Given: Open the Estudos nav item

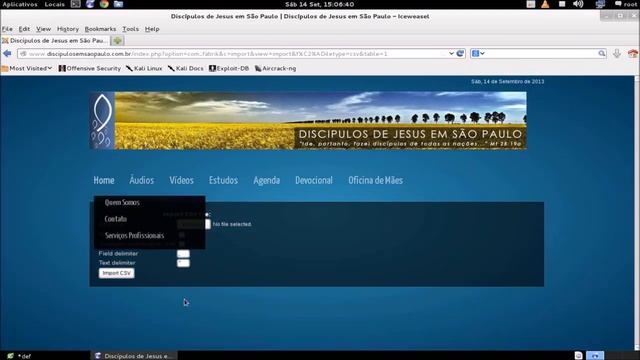Looking at the screenshot, I should (x=223, y=180).
